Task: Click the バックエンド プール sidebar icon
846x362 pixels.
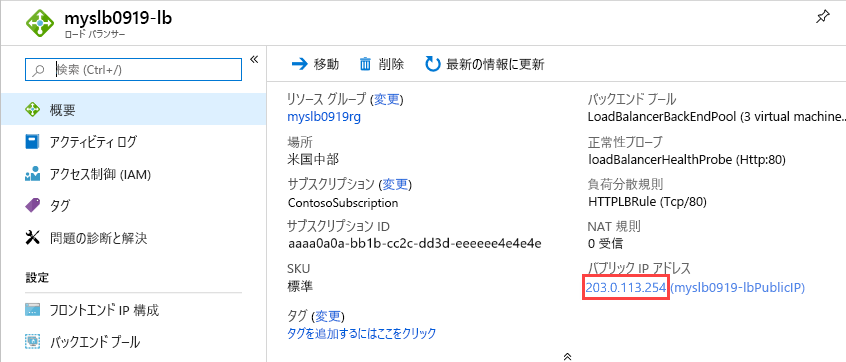Action: click(x=33, y=341)
